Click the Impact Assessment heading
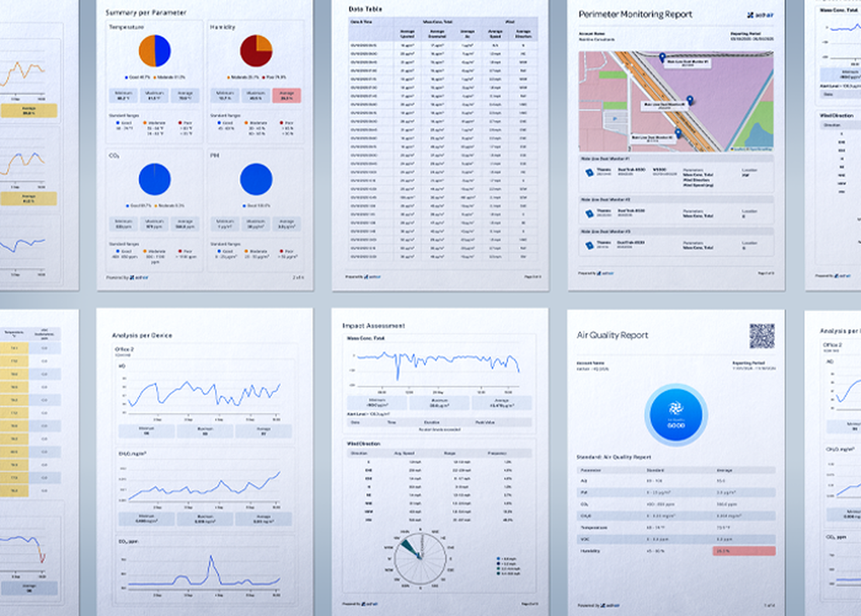Image resolution: width=861 pixels, height=616 pixels. click(x=374, y=326)
